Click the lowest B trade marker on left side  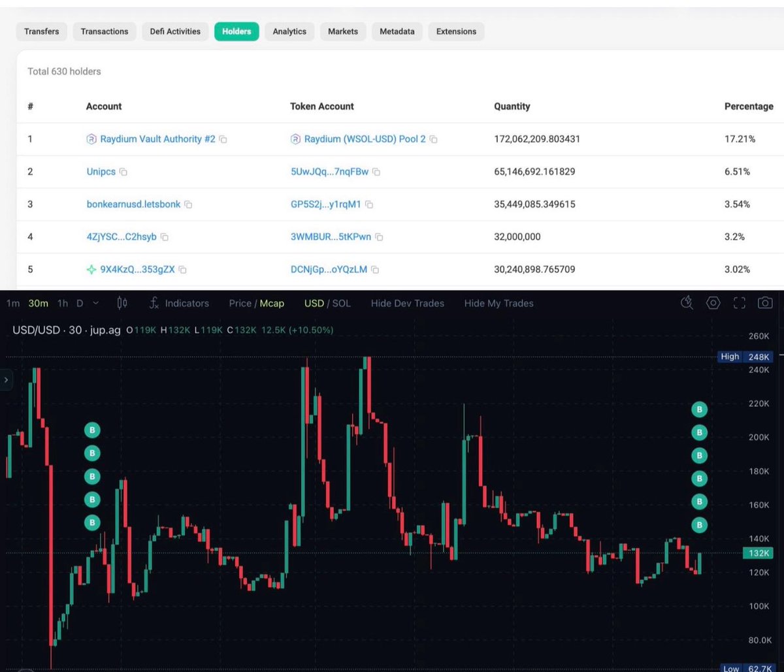(x=92, y=522)
